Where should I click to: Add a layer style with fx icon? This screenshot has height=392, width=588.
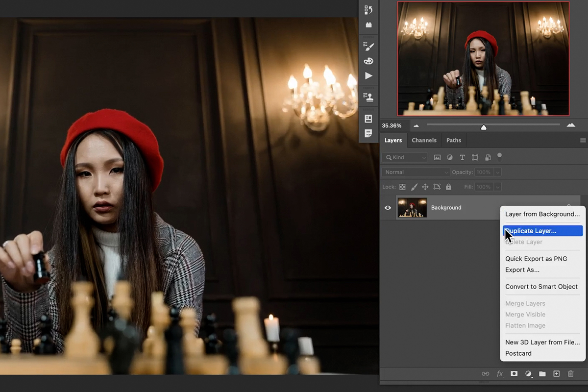pos(500,374)
